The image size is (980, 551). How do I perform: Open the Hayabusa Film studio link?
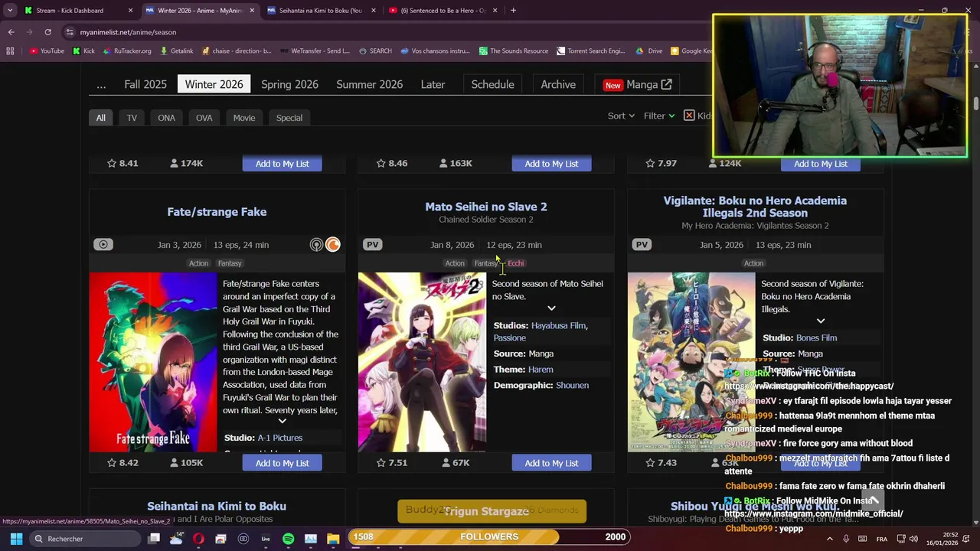click(558, 325)
